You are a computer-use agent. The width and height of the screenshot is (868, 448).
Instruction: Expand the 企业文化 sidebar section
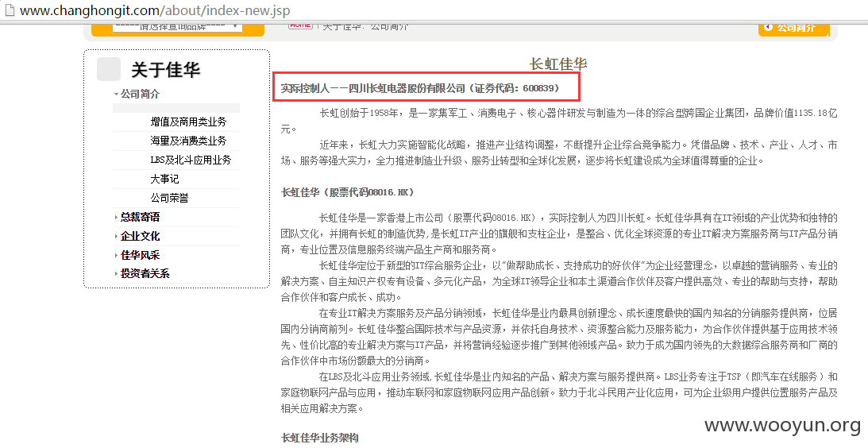coord(140,236)
